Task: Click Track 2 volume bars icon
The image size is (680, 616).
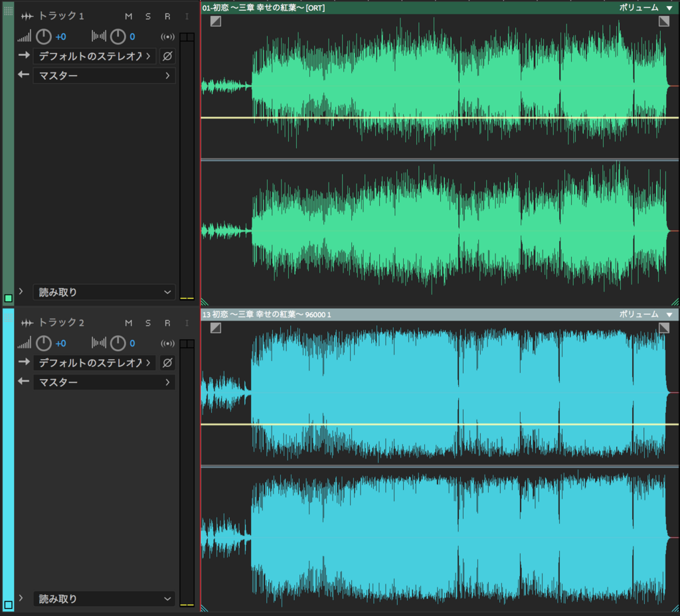Action: click(25, 343)
